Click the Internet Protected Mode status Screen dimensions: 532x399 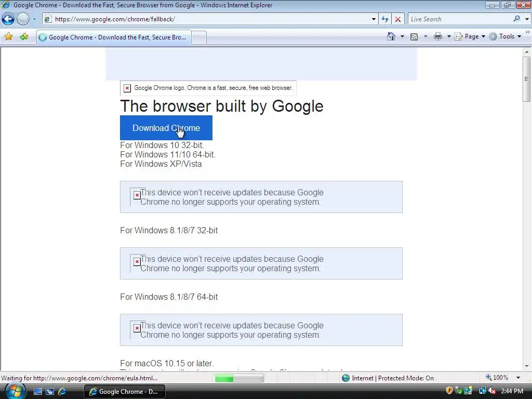tap(388, 378)
